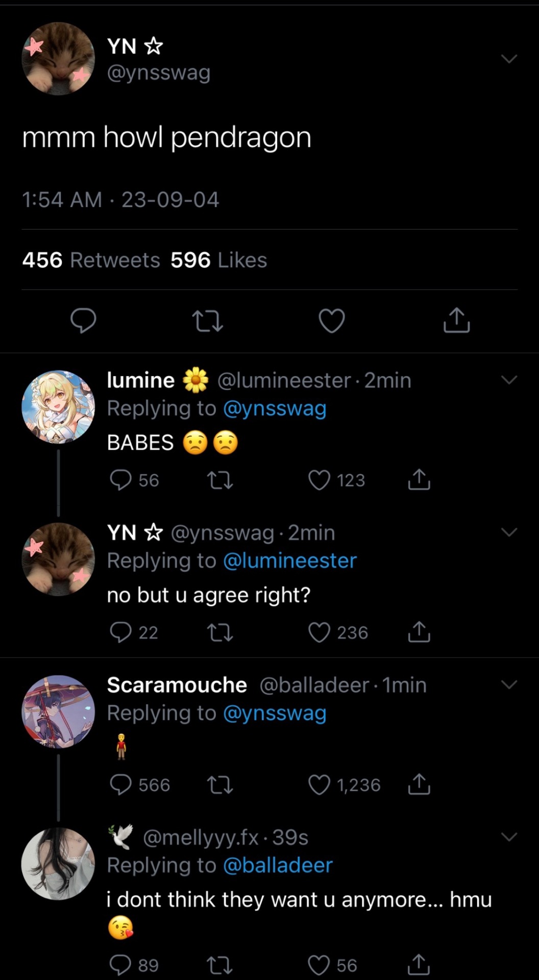Viewport: 539px width, 980px height.
Task: Like the main tweet by YN
Action: (x=332, y=321)
